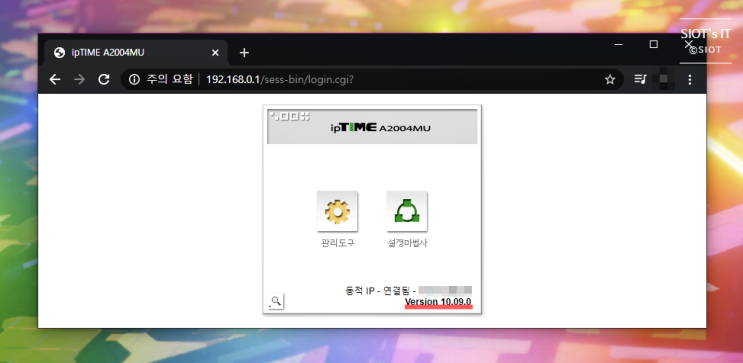Viewport: 743px width, 363px height.
Task: View site info via 주의 요함 indicator
Action: point(161,80)
